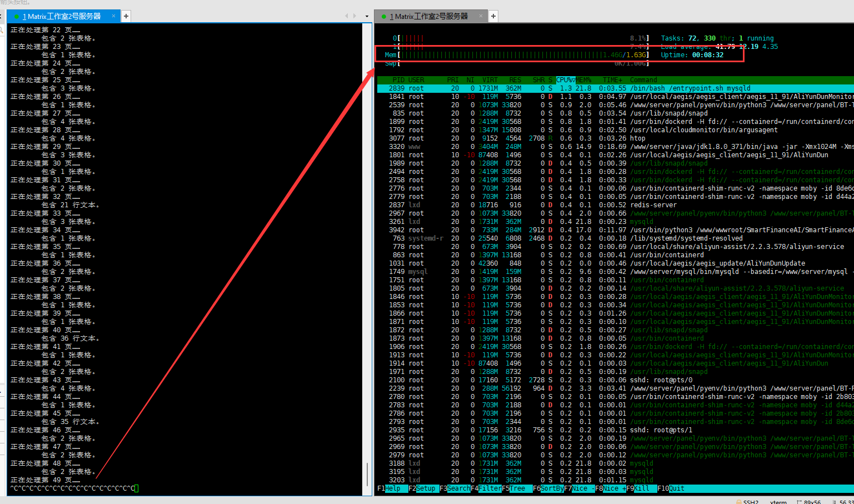Image resolution: width=854 pixels, height=504 pixels.
Task: Click F3 Search in htop footer
Action: pos(455,488)
